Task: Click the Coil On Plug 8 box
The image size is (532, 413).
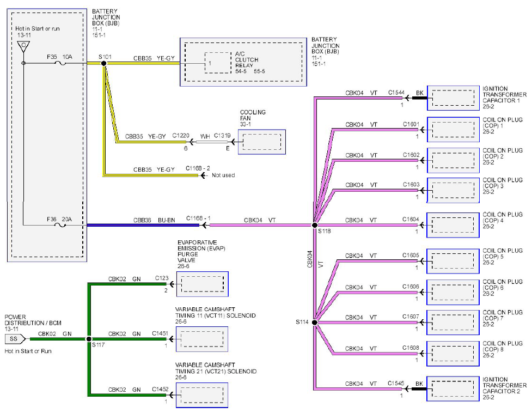Action: pos(453,354)
